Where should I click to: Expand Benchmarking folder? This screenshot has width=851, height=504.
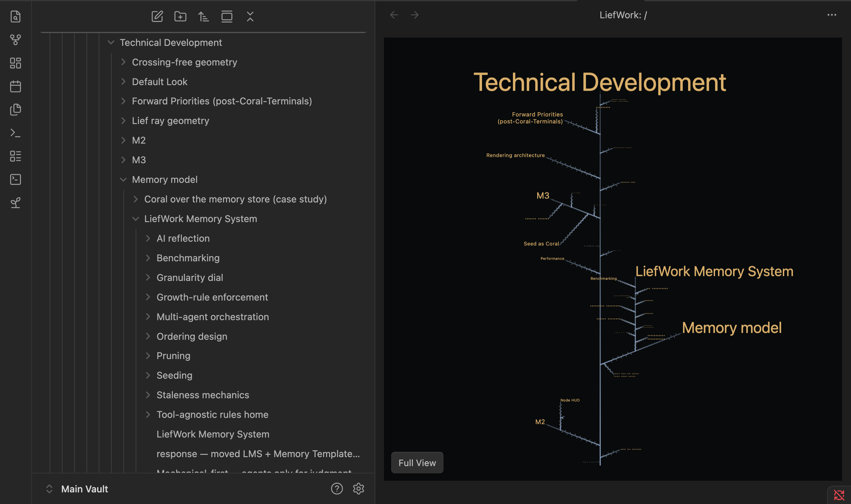tap(148, 258)
